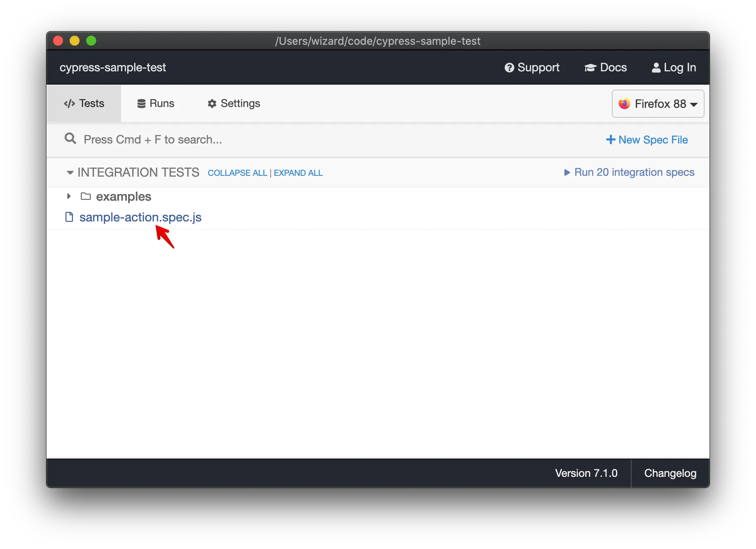The image size is (756, 549).
Task: Expand the examples folder
Action: [x=69, y=196]
